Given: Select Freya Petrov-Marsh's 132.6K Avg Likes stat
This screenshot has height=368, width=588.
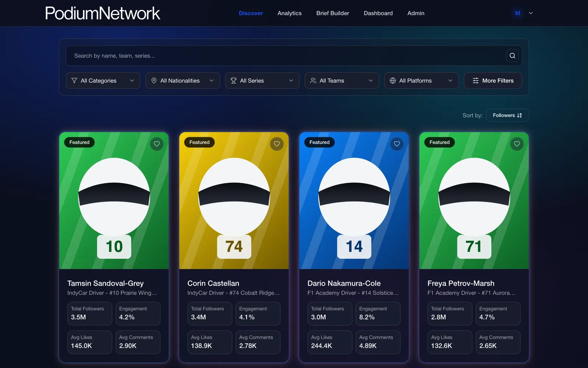Looking at the screenshot, I should (x=450, y=342).
